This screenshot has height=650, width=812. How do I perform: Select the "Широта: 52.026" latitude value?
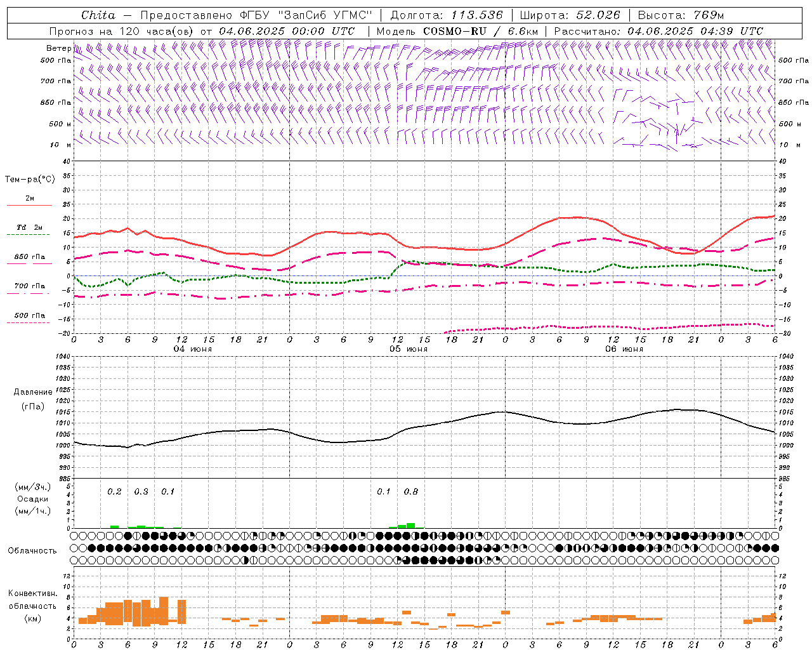[x=570, y=15]
